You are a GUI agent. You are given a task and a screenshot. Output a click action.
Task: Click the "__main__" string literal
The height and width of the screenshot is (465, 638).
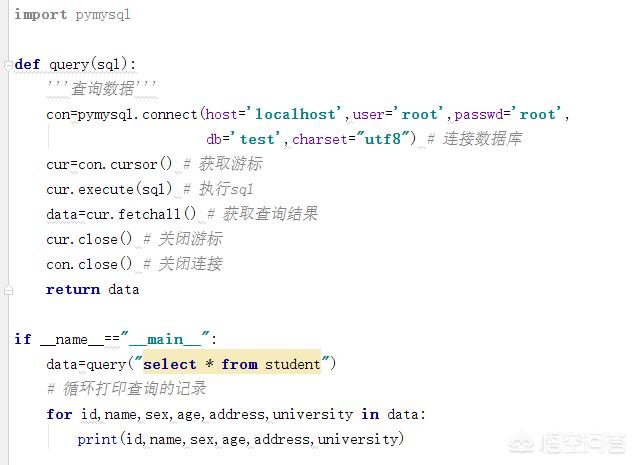pyautogui.click(x=166, y=339)
